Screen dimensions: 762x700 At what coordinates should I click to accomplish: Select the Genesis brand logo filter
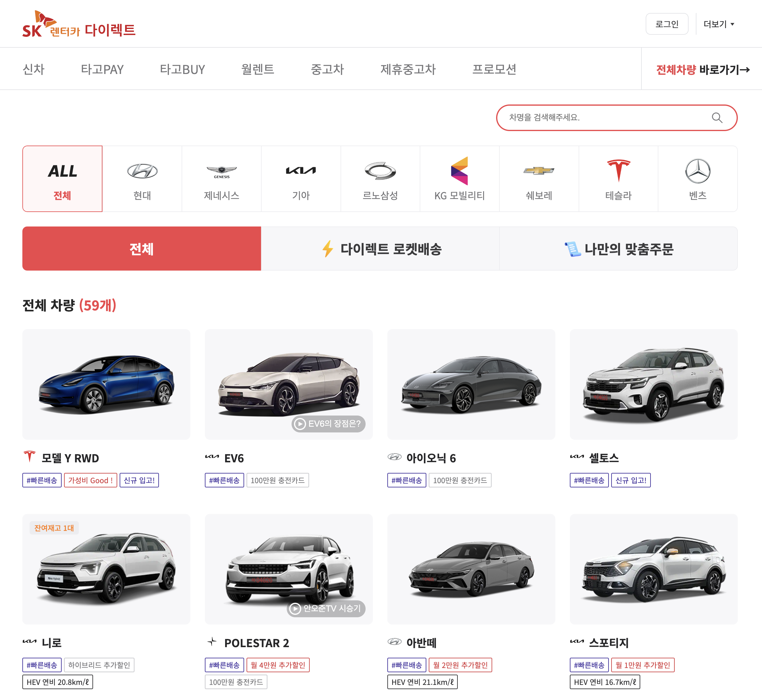[x=221, y=171]
